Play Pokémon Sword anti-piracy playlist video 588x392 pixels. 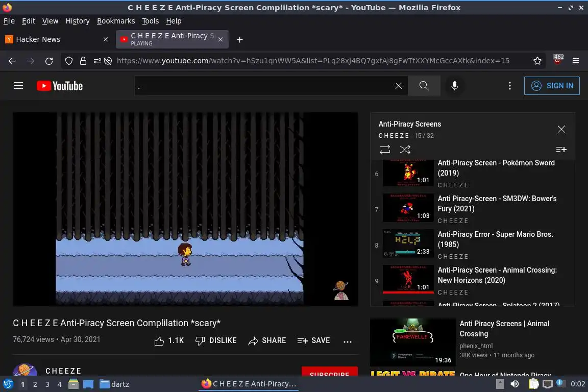(x=473, y=174)
